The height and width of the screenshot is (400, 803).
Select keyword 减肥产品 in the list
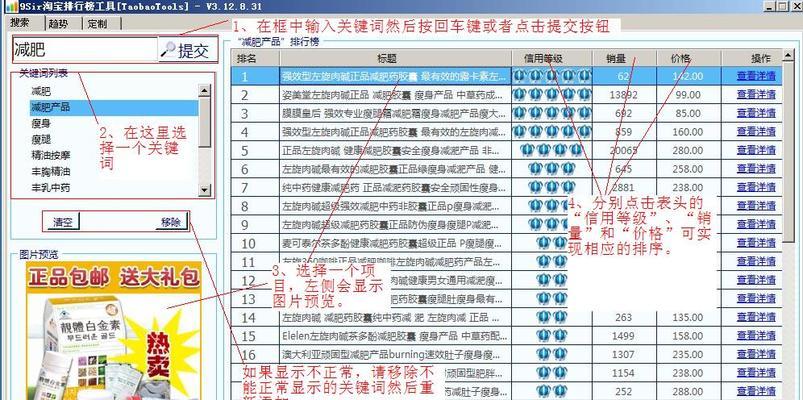[114, 108]
